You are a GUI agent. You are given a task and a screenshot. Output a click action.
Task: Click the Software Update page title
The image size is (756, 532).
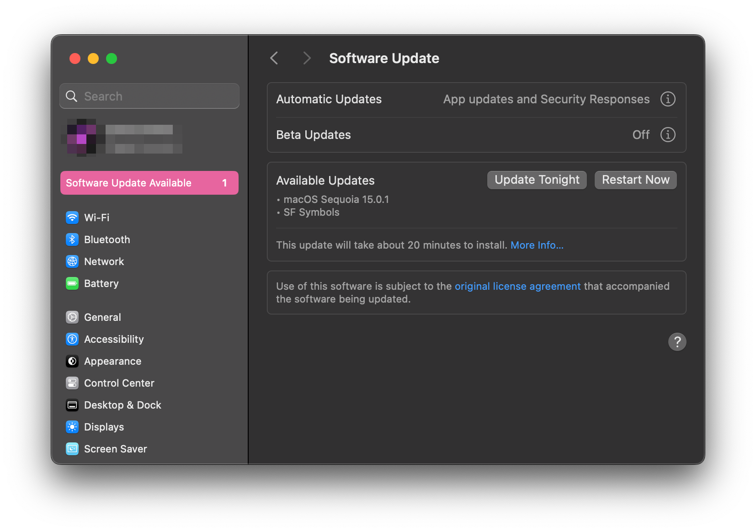(x=384, y=58)
